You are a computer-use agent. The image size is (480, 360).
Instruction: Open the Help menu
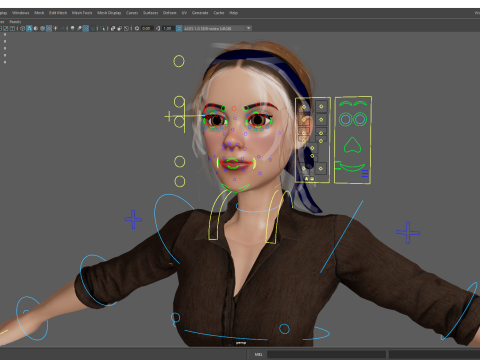point(233,13)
